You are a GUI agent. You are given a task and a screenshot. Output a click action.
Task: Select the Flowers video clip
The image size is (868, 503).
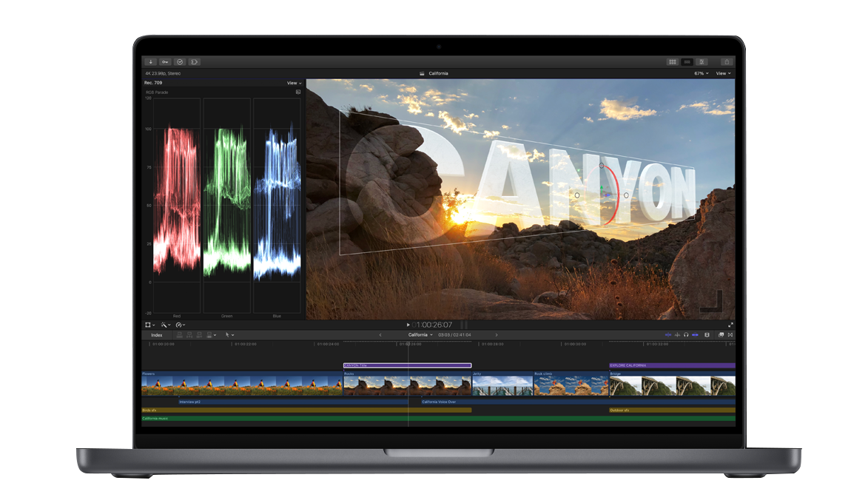[242, 383]
